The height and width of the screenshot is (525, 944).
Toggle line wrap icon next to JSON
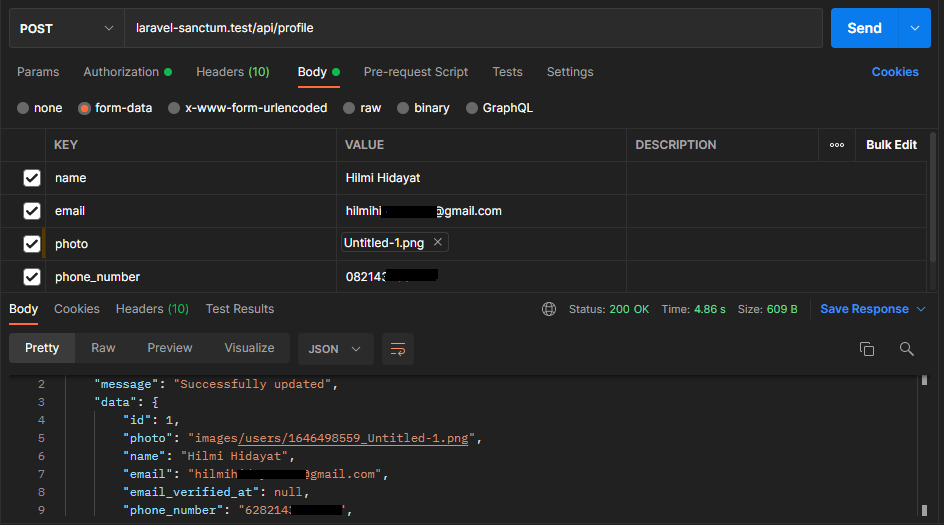[398, 349]
